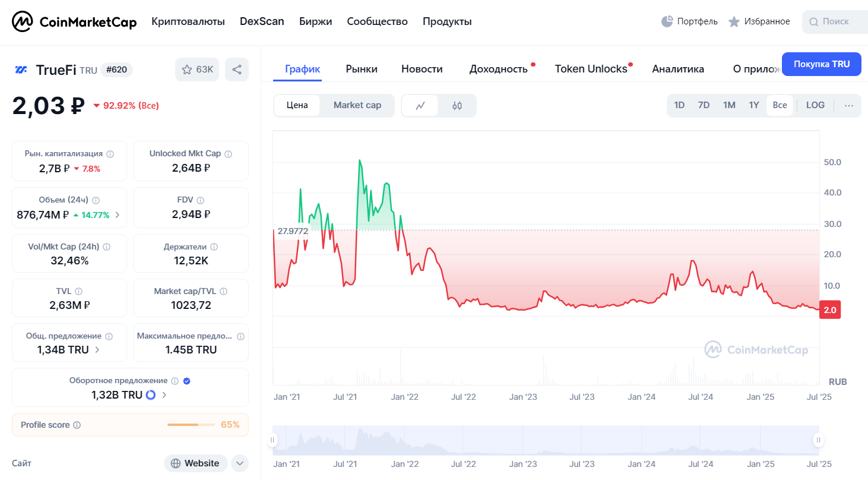Expand Объем (24ч) details arrow
Viewport: 868px width, 480px height.
click(x=117, y=215)
